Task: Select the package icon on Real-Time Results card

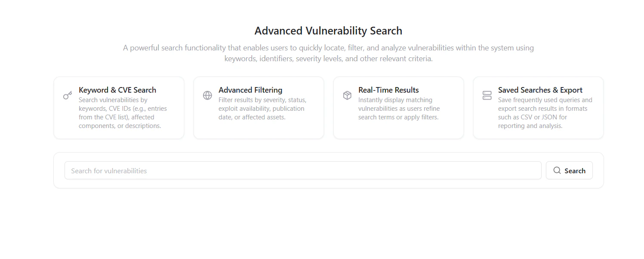Action: (x=347, y=95)
